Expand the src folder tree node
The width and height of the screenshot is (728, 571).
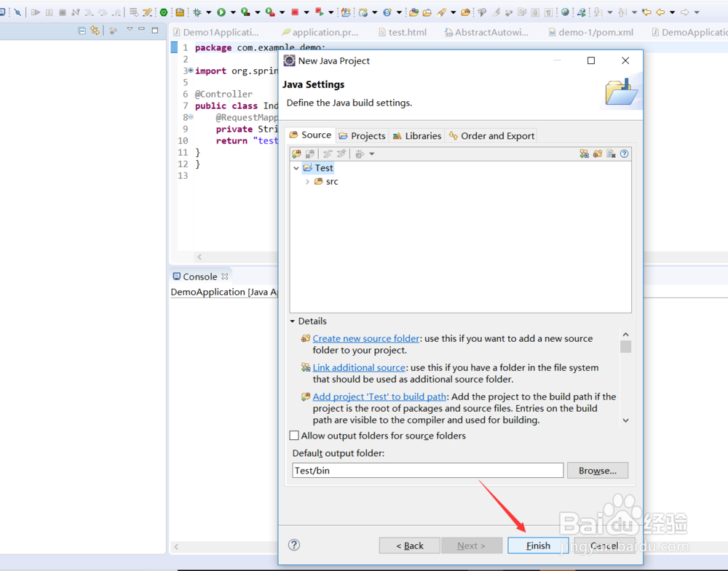pyautogui.click(x=307, y=182)
